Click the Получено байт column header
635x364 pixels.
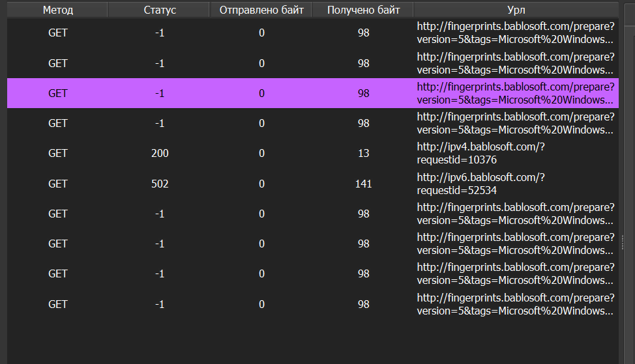click(363, 10)
